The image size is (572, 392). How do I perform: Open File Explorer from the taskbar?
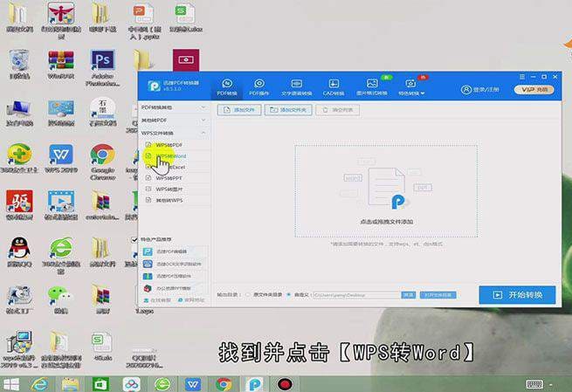[x=70, y=384]
